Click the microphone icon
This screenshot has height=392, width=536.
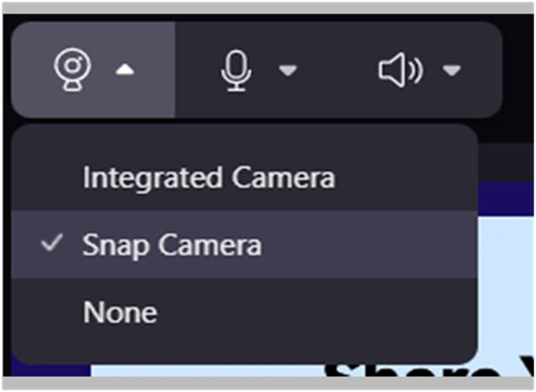tap(236, 70)
